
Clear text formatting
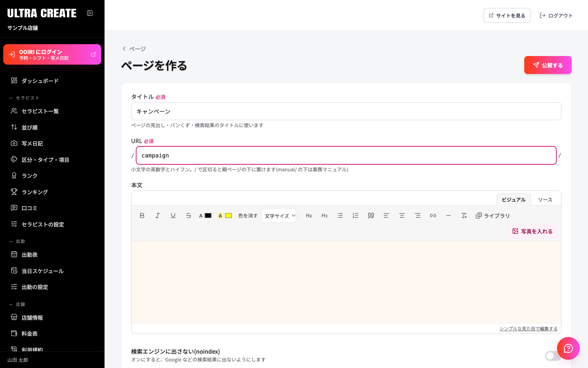tap(464, 215)
